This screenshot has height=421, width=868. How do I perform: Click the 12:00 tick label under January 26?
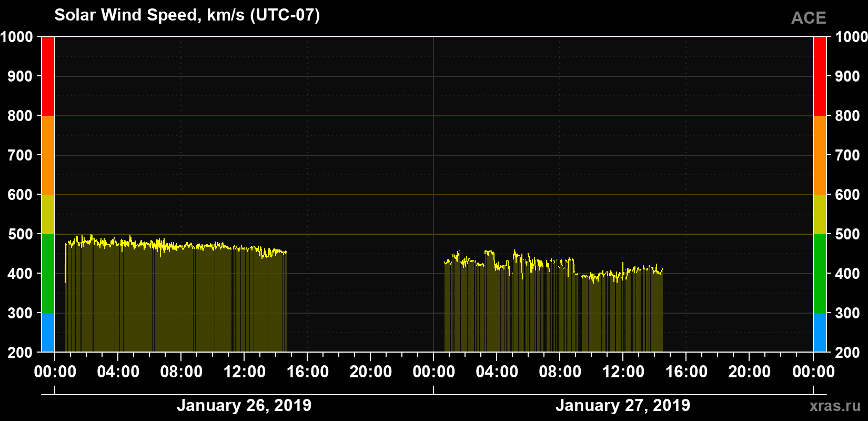coord(245,372)
